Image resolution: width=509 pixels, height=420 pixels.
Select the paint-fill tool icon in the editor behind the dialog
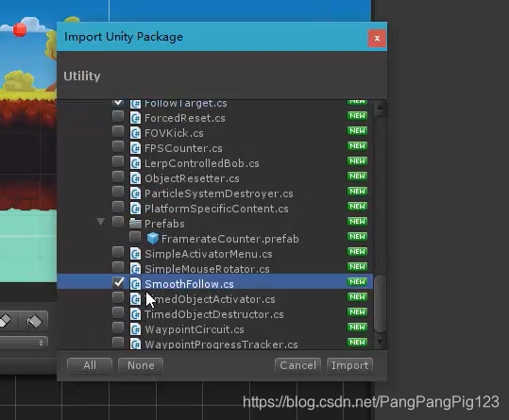click(33, 321)
